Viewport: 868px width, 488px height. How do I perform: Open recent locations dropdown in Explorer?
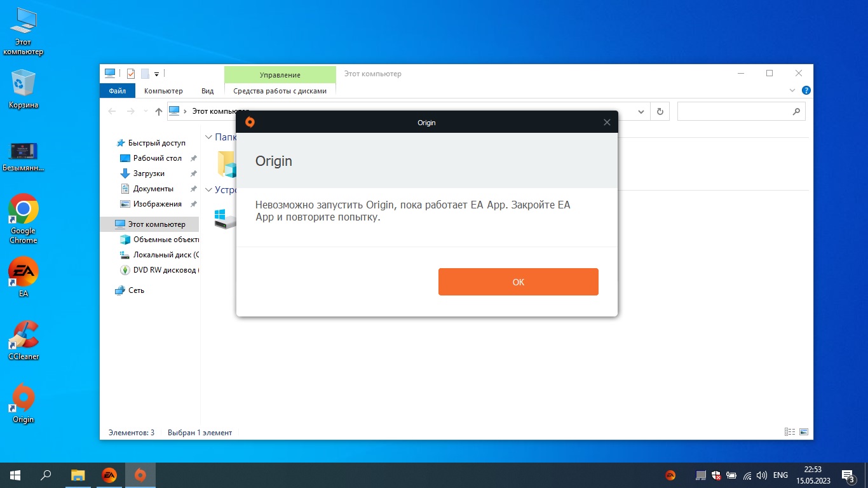click(x=146, y=112)
